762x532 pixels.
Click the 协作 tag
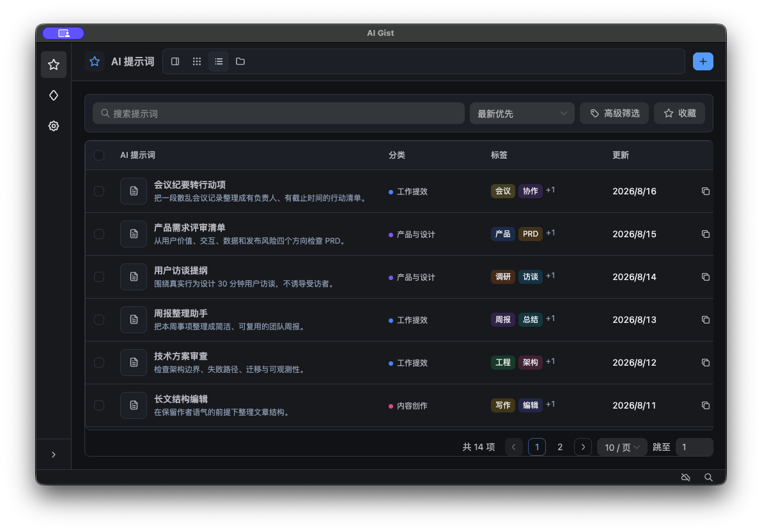tap(530, 191)
